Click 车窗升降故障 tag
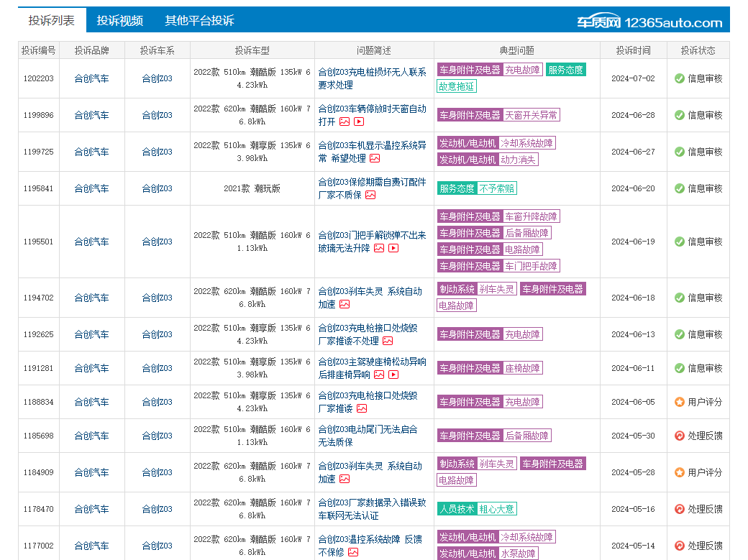 click(x=531, y=216)
